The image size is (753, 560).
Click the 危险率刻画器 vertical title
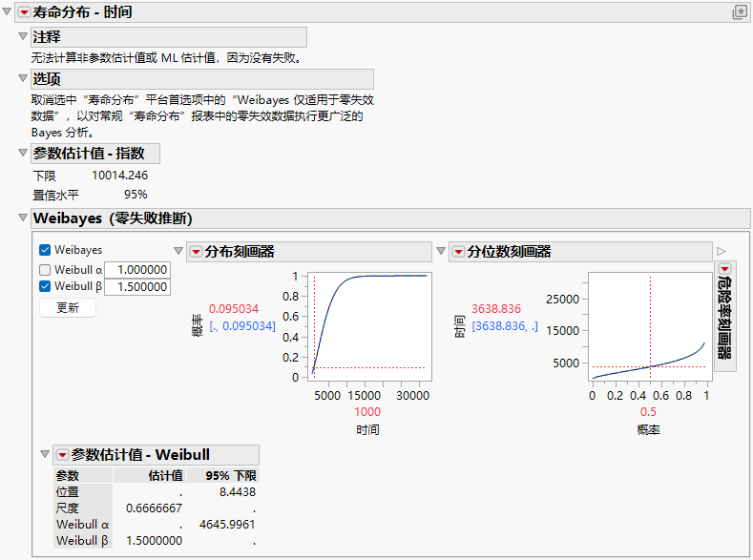724,319
